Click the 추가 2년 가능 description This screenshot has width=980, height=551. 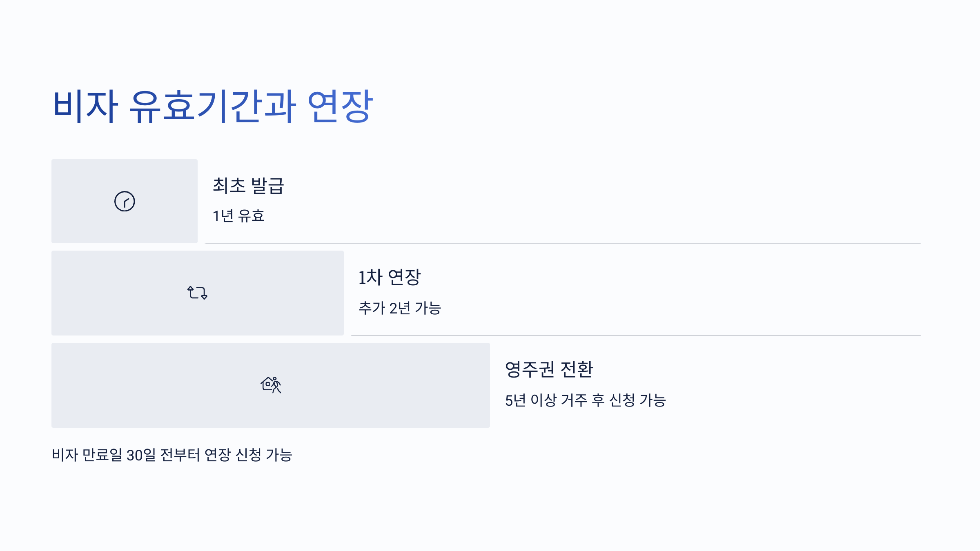pos(400,308)
